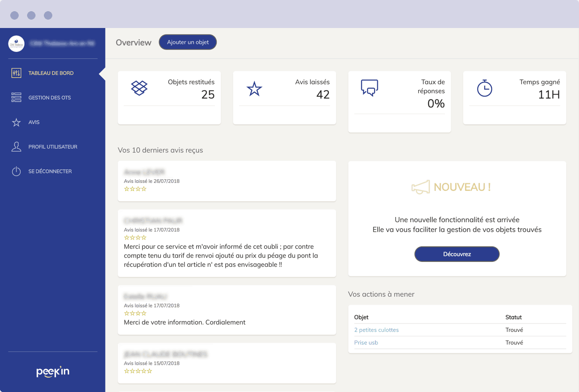
Task: Click the star rating of the 26/07/2018 review
Action: point(135,189)
